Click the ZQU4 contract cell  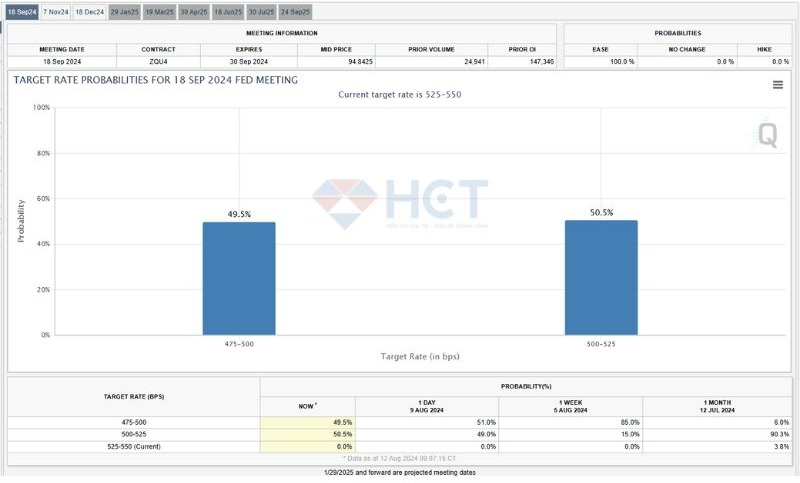[x=160, y=62]
